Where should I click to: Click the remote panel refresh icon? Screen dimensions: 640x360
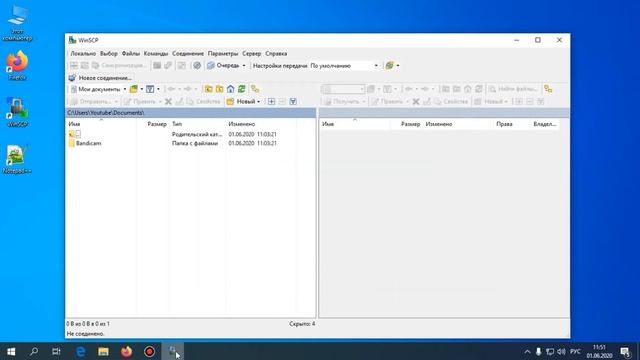point(479,89)
